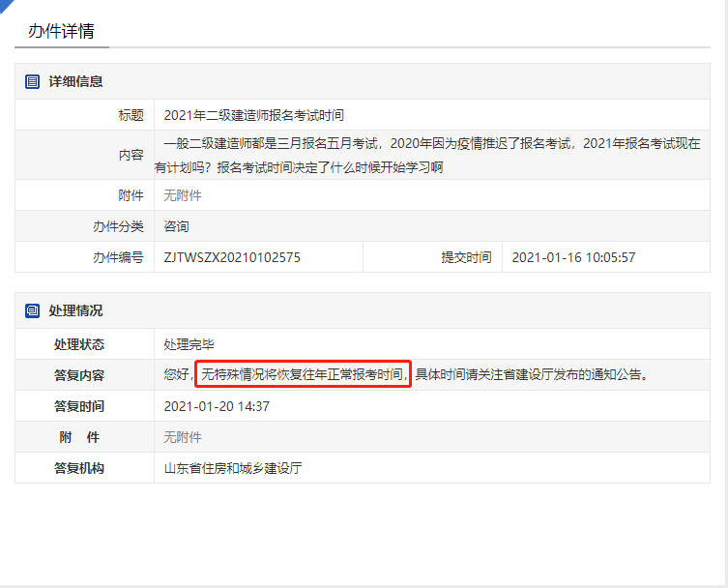Screen dimensions: 728x588
Task: Select the 办件详情 tab heading
Action: pyautogui.click(x=61, y=31)
